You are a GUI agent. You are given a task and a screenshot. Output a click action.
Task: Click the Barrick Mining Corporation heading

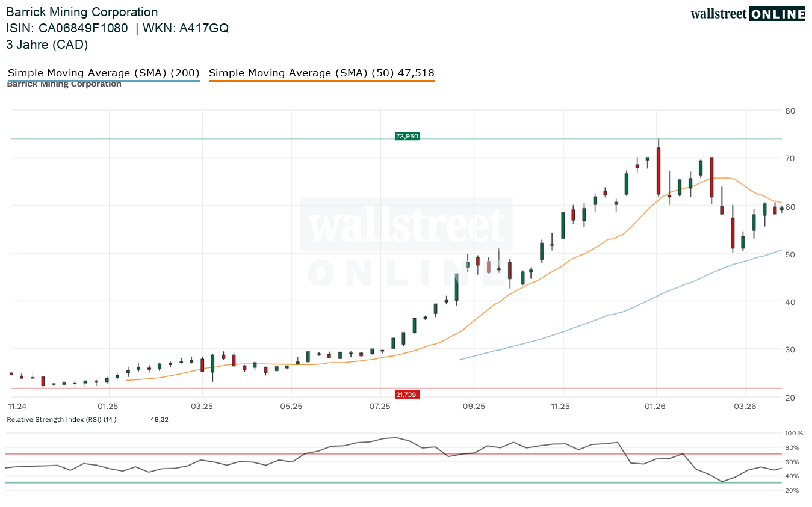pyautogui.click(x=82, y=12)
